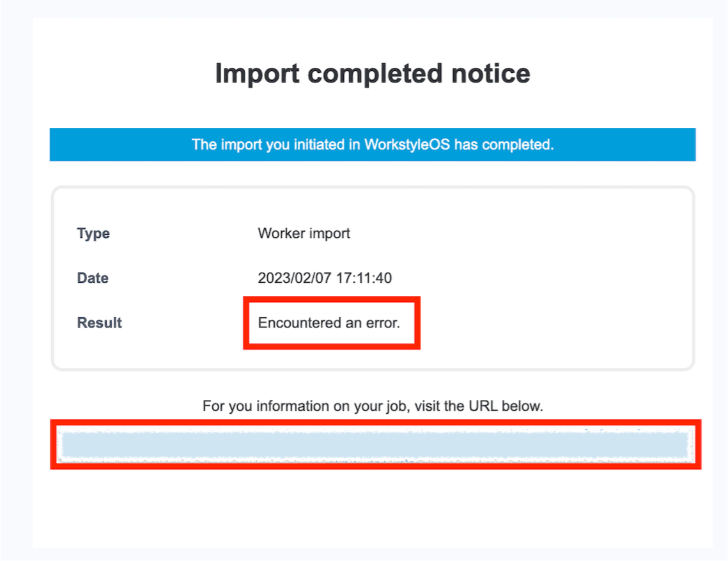Click the "Encountered an error." result text

[x=329, y=322]
